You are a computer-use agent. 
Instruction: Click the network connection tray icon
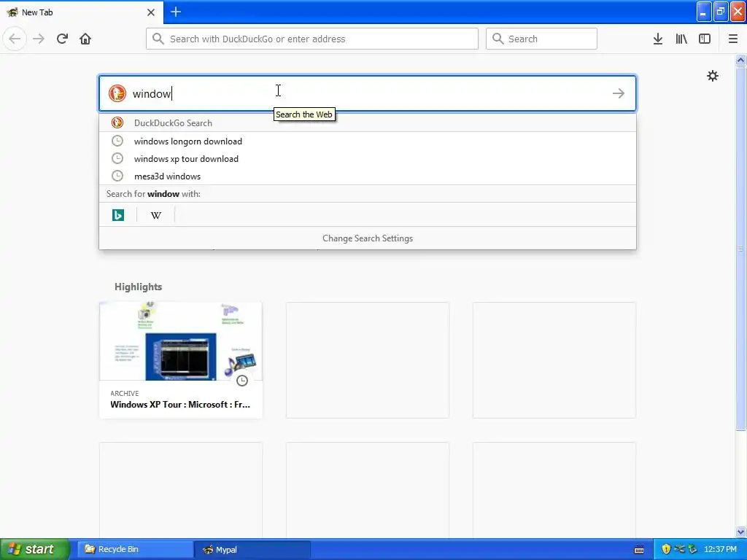click(x=679, y=549)
